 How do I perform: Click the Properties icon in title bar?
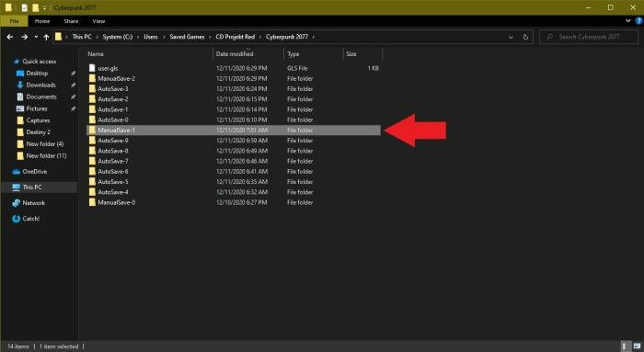click(25, 7)
